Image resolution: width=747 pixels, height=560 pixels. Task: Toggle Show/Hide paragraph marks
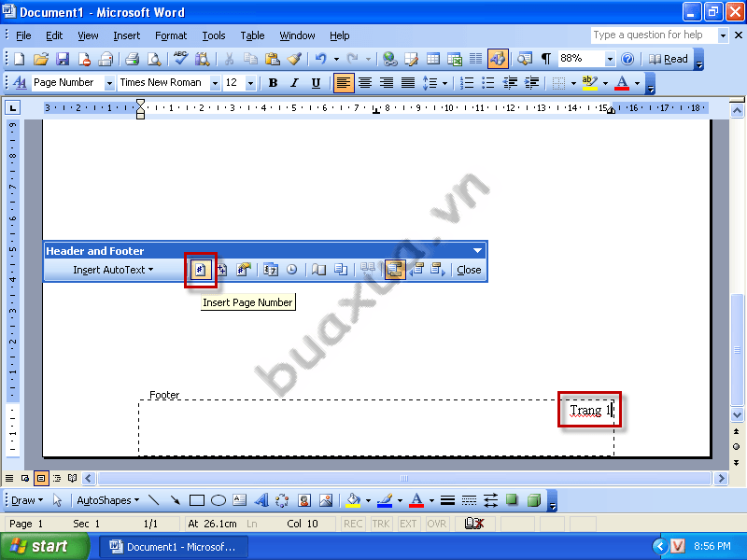click(546, 59)
